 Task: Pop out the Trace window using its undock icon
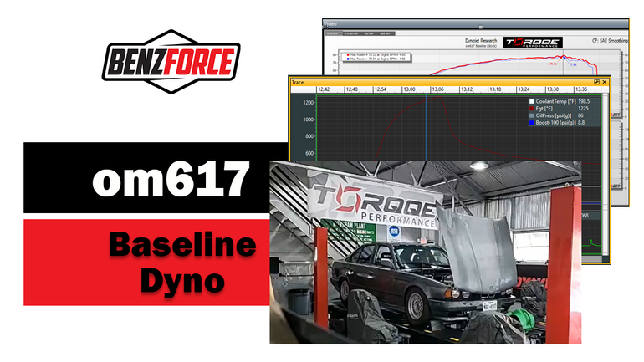click(x=597, y=82)
